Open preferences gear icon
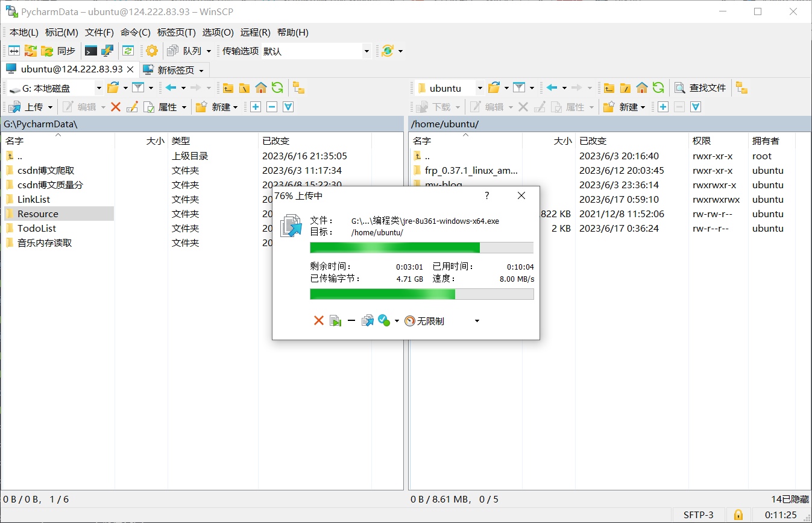The height and width of the screenshot is (523, 812). coord(152,51)
